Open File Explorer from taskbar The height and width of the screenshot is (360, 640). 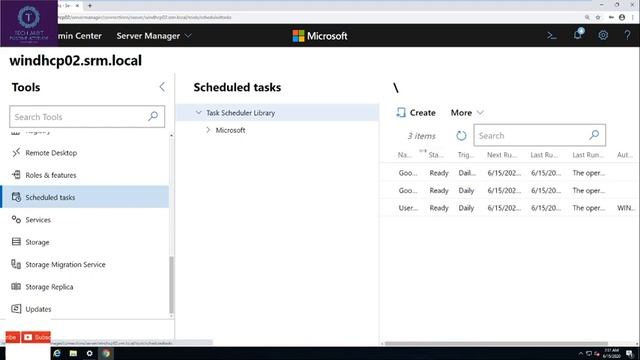click(x=73, y=353)
